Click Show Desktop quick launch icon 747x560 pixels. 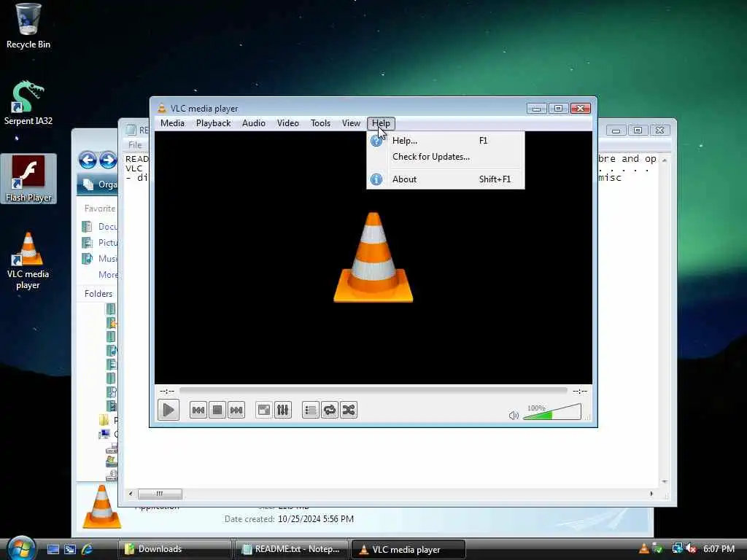53,549
